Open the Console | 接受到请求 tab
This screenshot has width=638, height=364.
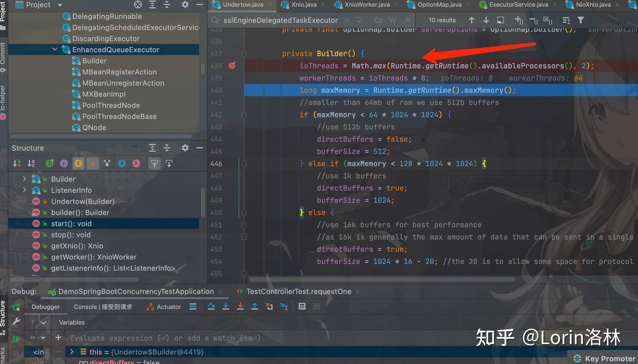[x=102, y=306]
